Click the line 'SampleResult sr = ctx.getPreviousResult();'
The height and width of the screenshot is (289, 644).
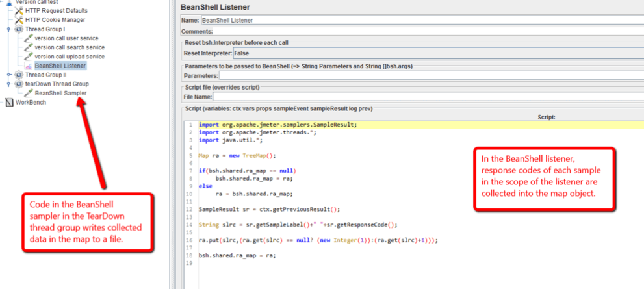click(x=269, y=209)
